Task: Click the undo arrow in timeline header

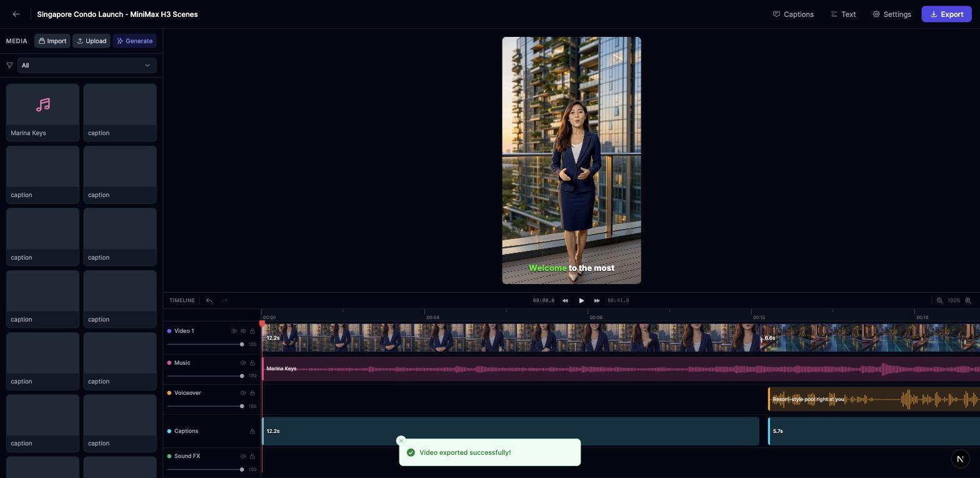Action: pos(209,300)
